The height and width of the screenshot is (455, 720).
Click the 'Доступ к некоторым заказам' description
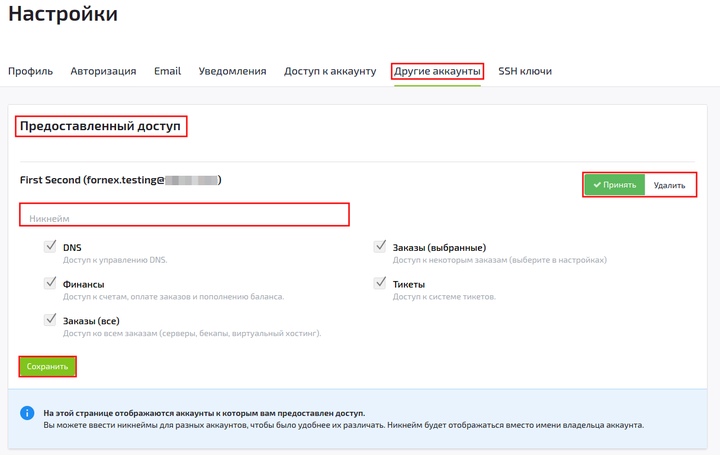[500, 260]
